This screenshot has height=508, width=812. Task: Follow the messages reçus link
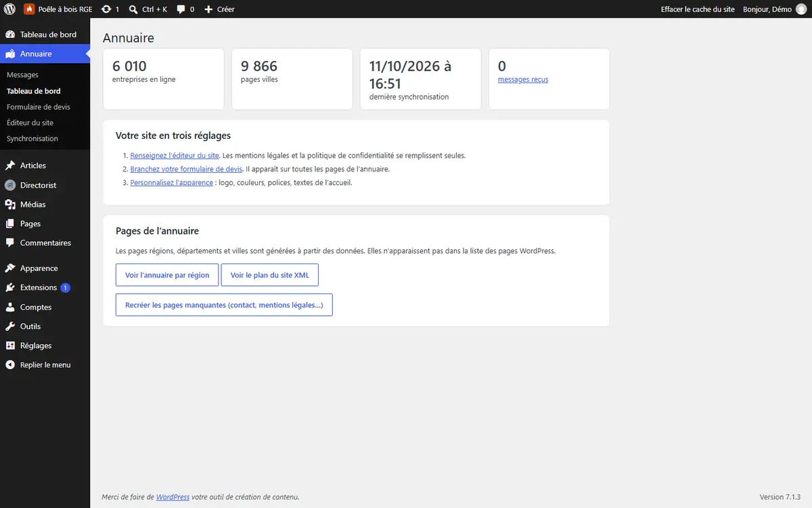point(523,79)
